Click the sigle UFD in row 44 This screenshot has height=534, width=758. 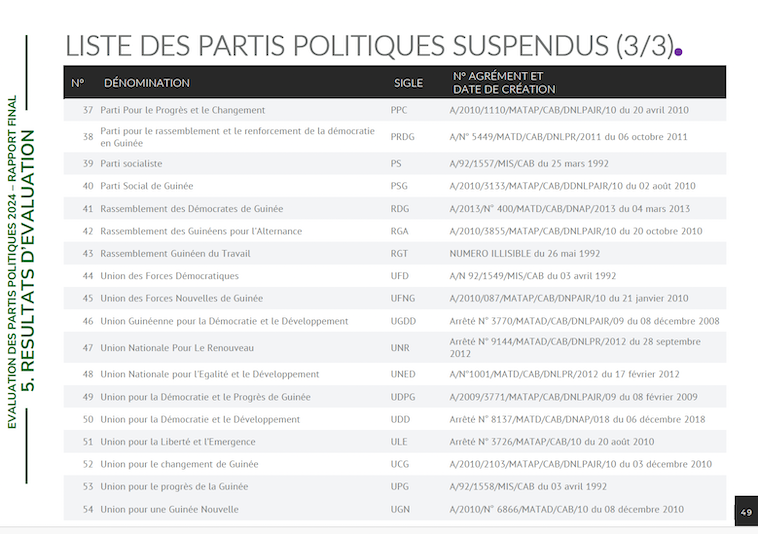tap(400, 276)
